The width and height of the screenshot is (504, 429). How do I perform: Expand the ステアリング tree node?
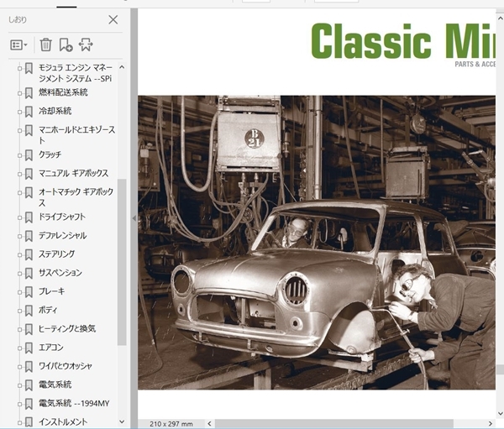pos(19,255)
